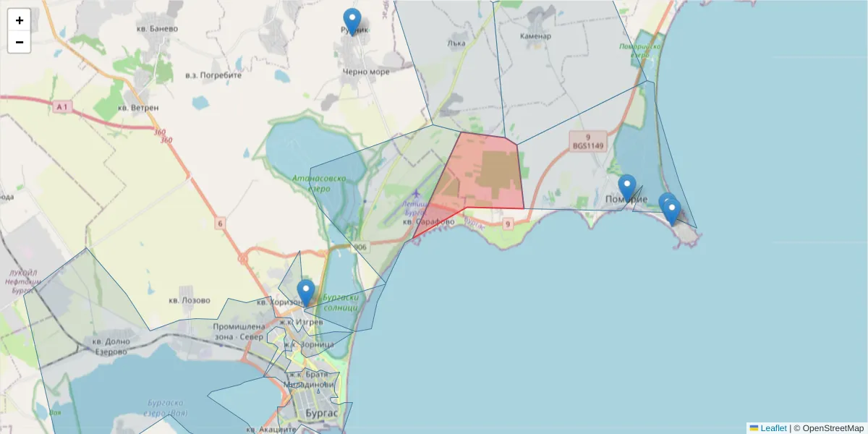
Task: Click the 9 BGS1149 road shield
Action: pos(587,140)
